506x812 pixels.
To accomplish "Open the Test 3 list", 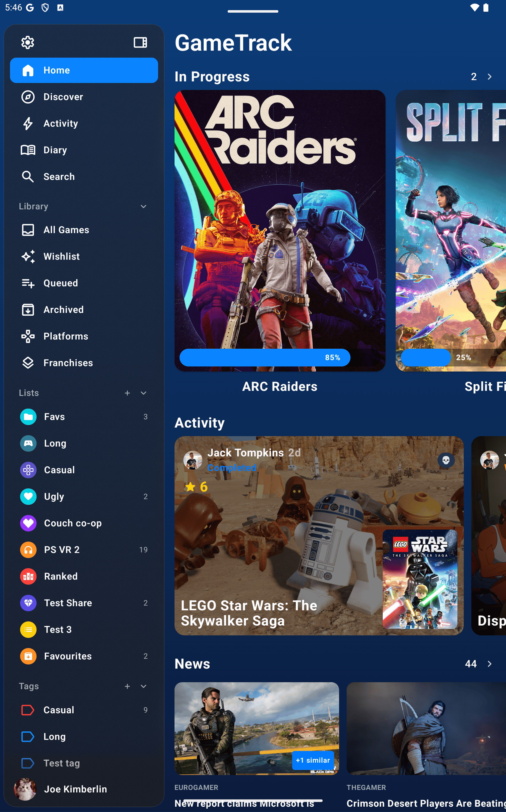I will coord(84,630).
